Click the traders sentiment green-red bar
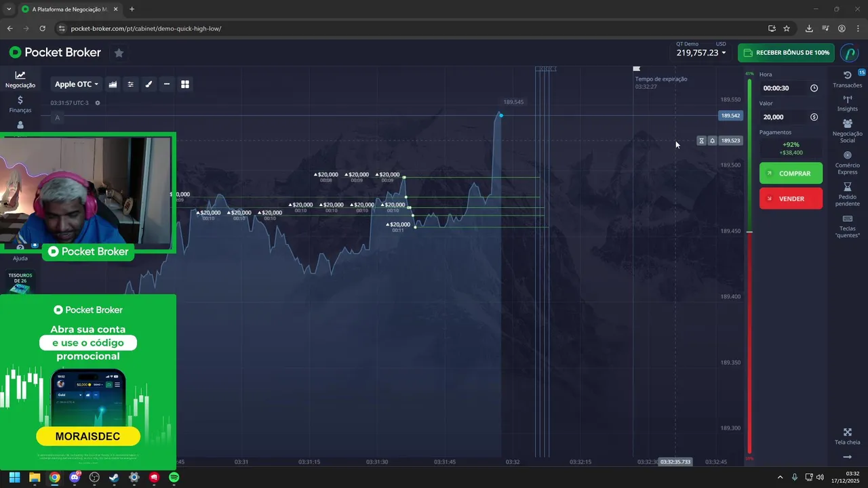 tap(749, 266)
